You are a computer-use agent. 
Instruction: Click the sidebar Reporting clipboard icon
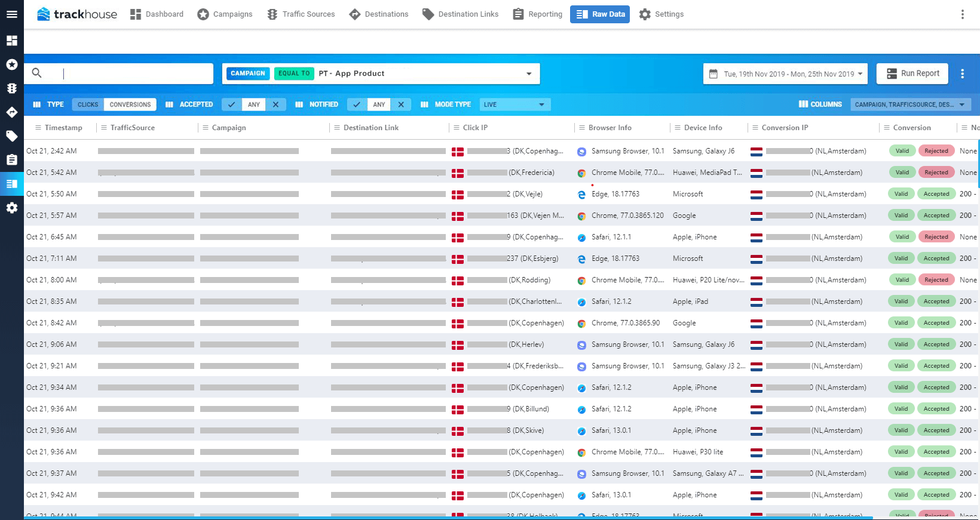click(x=11, y=160)
